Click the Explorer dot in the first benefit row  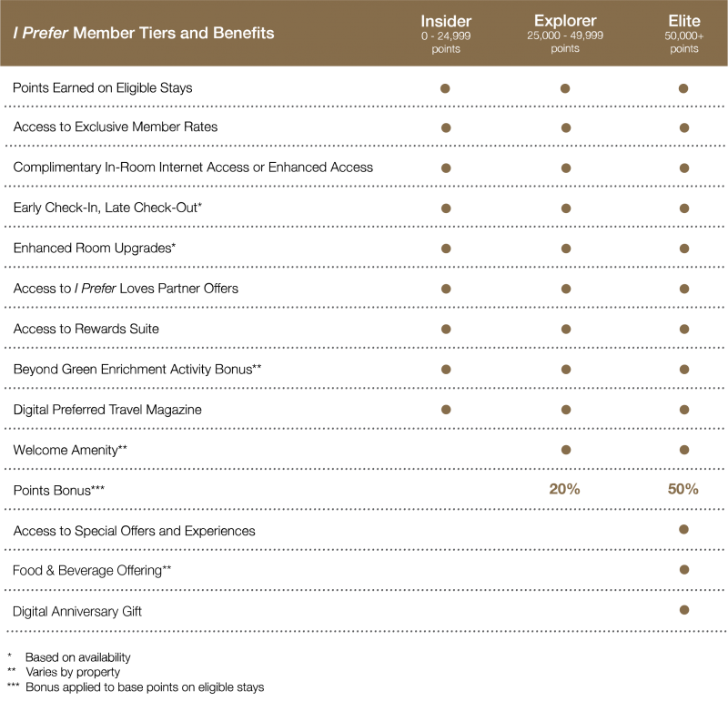(x=565, y=88)
